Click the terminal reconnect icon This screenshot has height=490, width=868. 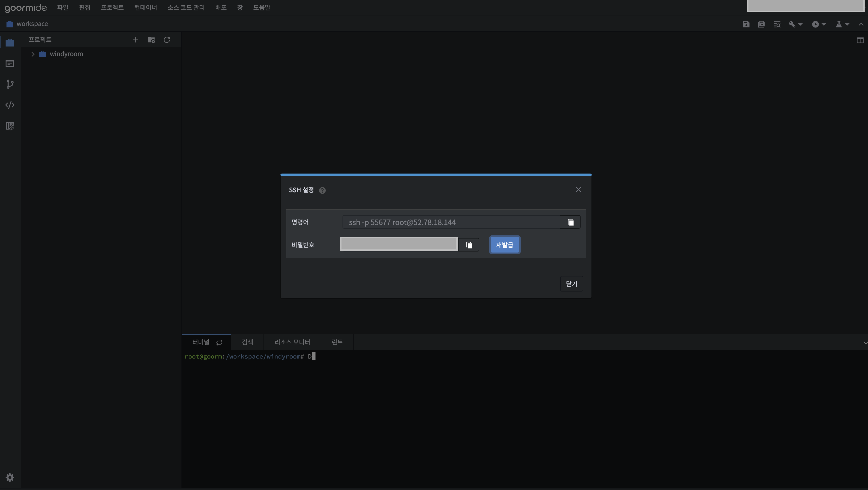point(219,342)
